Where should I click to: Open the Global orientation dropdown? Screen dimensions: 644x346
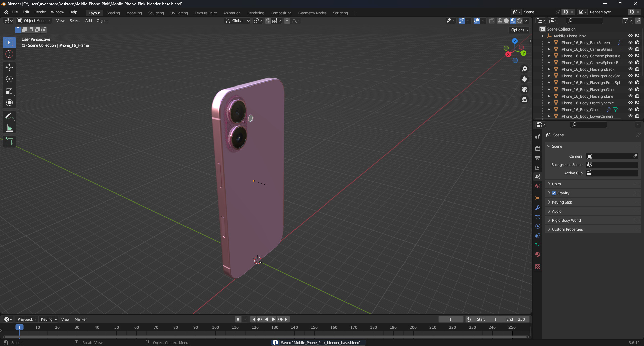pyautogui.click(x=237, y=21)
